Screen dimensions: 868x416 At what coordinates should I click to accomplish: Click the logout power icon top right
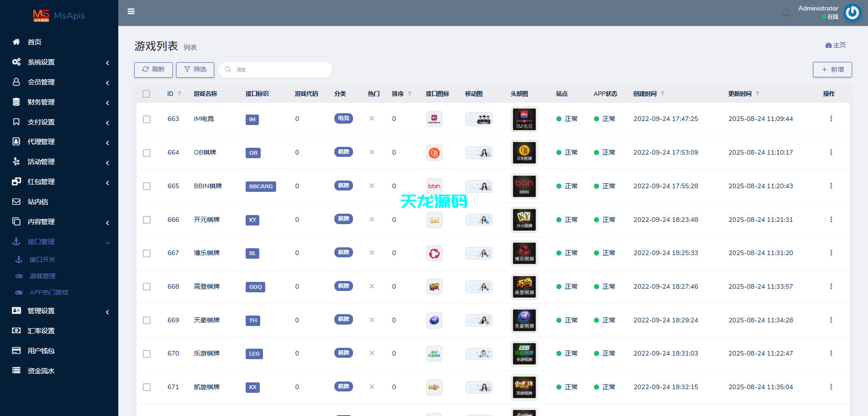tap(852, 13)
